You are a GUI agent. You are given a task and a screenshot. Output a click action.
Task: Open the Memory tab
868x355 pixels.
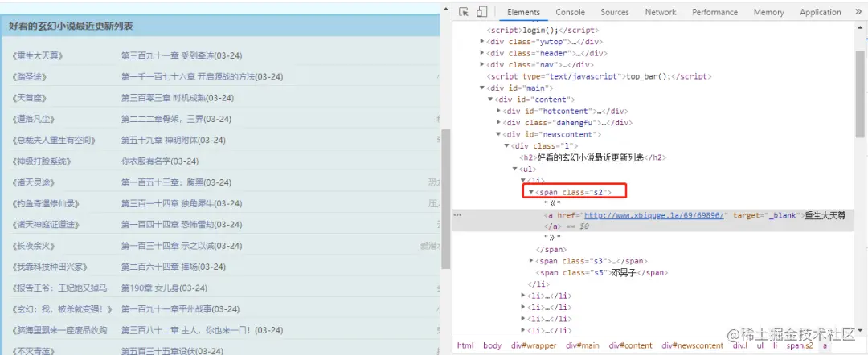click(768, 12)
